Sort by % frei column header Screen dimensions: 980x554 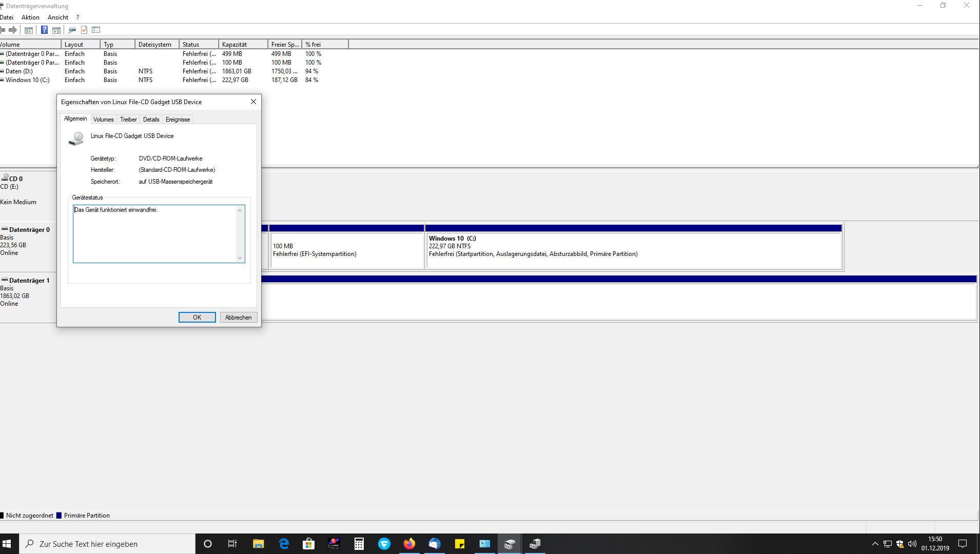click(x=325, y=45)
